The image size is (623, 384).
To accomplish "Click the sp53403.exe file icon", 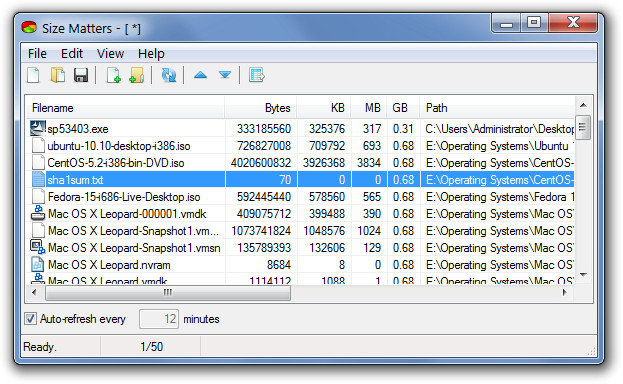I will [x=38, y=128].
